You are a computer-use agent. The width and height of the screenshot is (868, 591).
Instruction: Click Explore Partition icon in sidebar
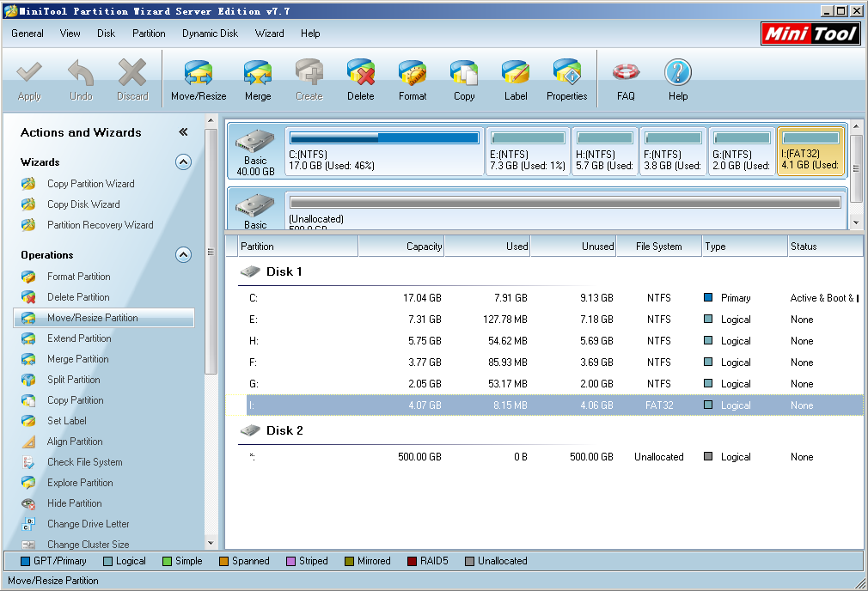[x=28, y=483]
